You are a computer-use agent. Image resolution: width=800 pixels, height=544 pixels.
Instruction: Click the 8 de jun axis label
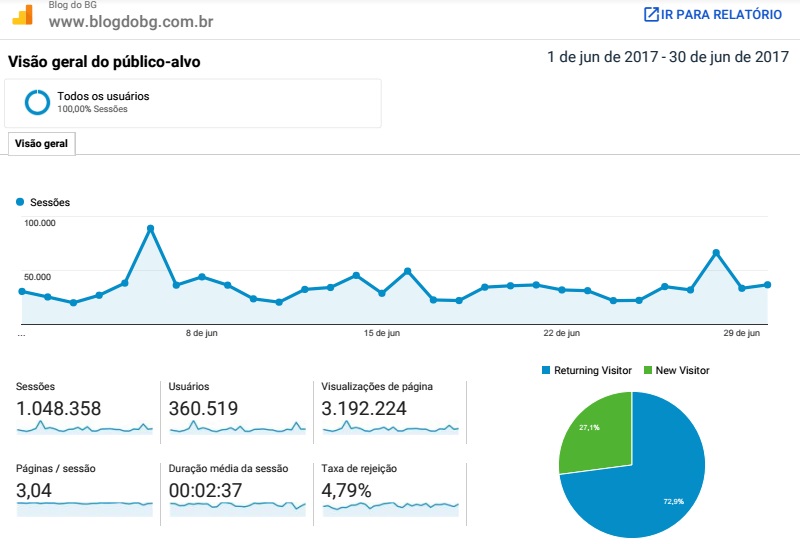tap(202, 333)
